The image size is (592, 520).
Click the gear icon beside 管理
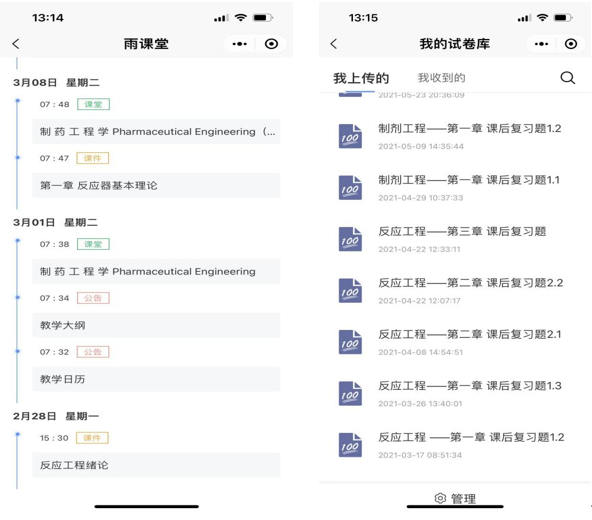click(x=440, y=498)
